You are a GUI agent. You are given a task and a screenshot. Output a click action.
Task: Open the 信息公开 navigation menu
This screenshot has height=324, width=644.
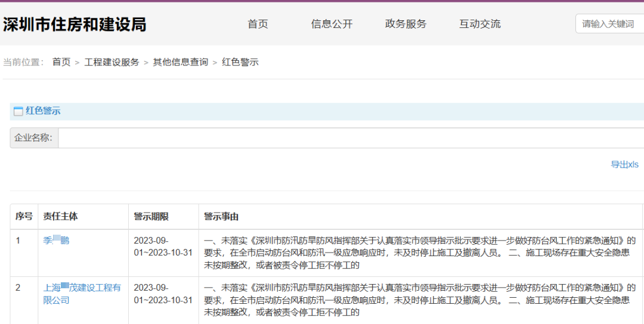[332, 24]
